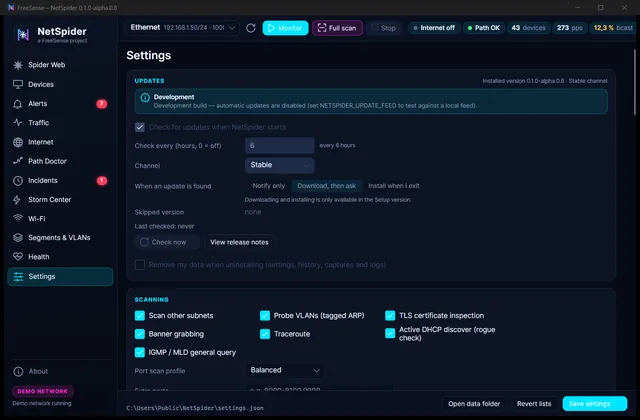The image size is (640, 420).
Task: Open data folder
Action: [x=474, y=404]
